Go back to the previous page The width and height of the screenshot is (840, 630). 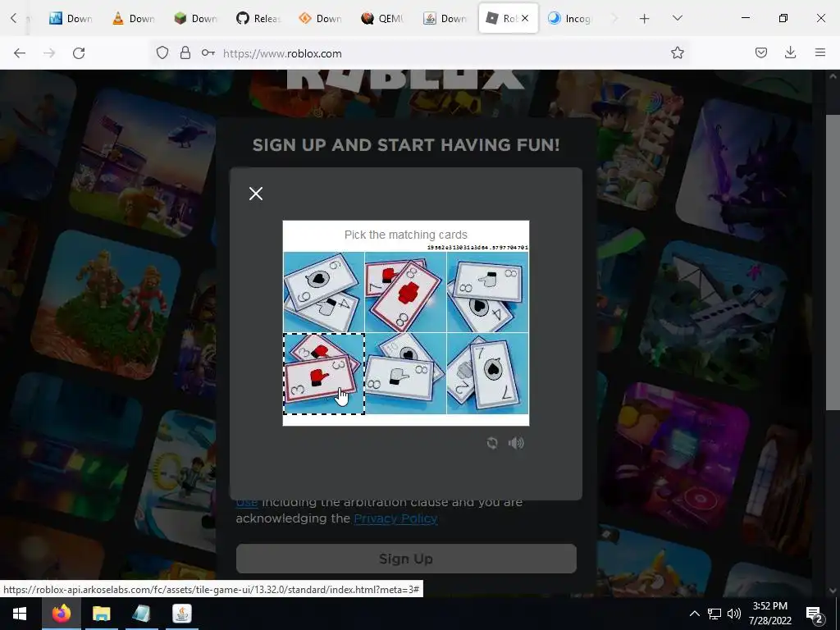[20, 53]
